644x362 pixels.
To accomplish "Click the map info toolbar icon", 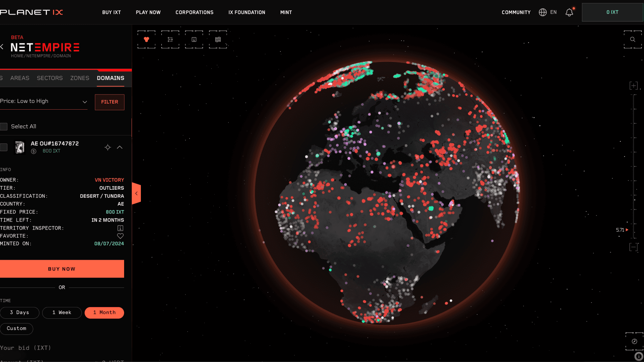I will click(x=194, y=40).
